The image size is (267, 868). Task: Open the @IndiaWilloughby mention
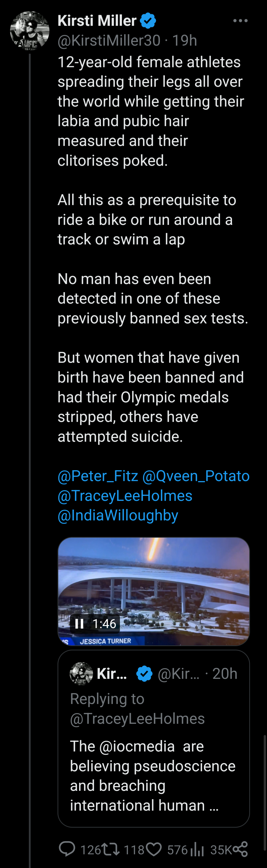pos(118,515)
